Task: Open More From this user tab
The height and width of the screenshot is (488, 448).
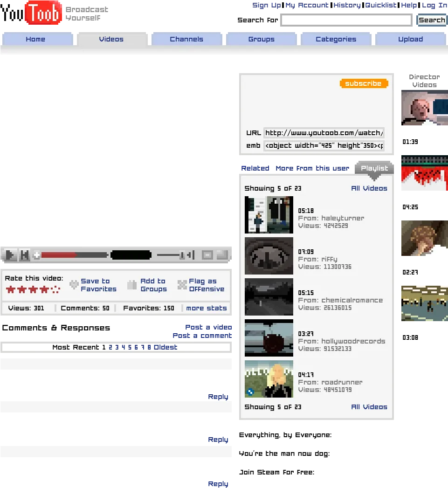Action: (312, 168)
